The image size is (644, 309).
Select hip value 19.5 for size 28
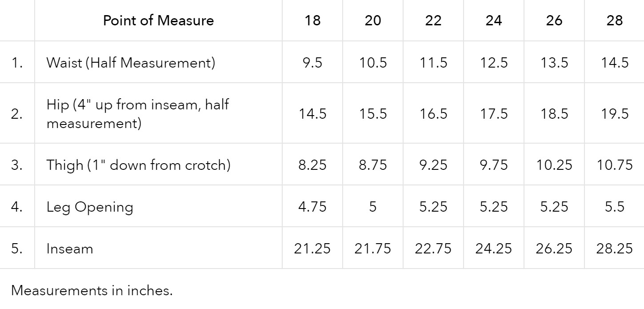[614, 114]
